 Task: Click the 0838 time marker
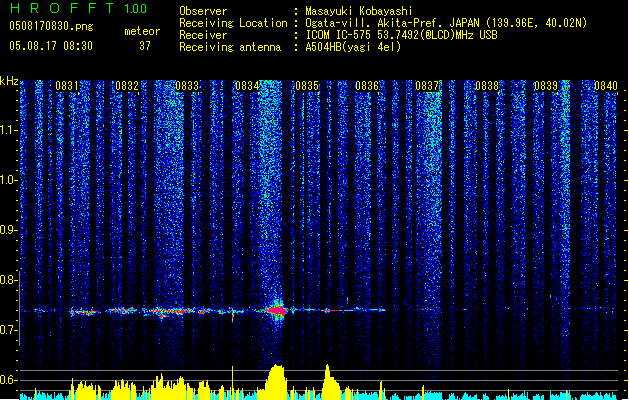(x=487, y=86)
